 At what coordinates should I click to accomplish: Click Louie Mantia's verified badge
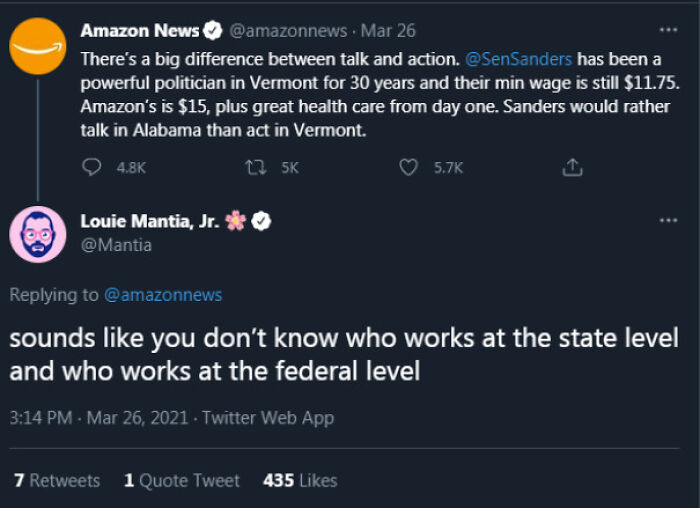[x=261, y=222]
